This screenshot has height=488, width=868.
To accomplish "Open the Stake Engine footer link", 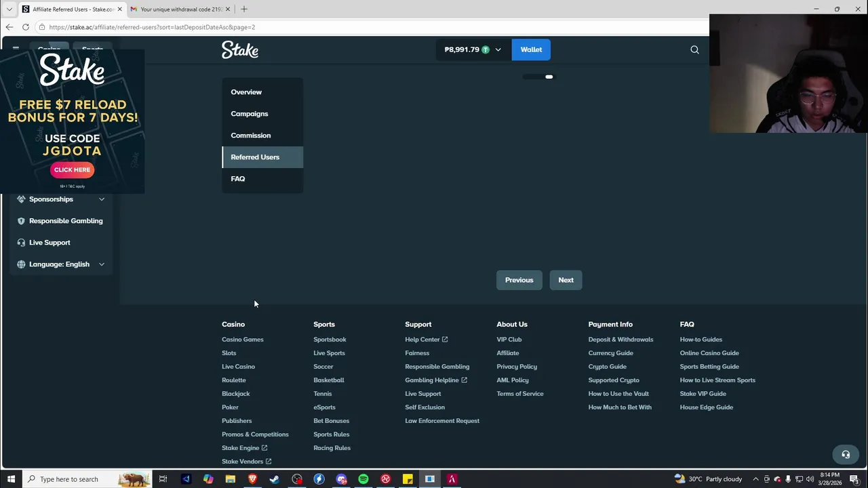I will 244,448.
